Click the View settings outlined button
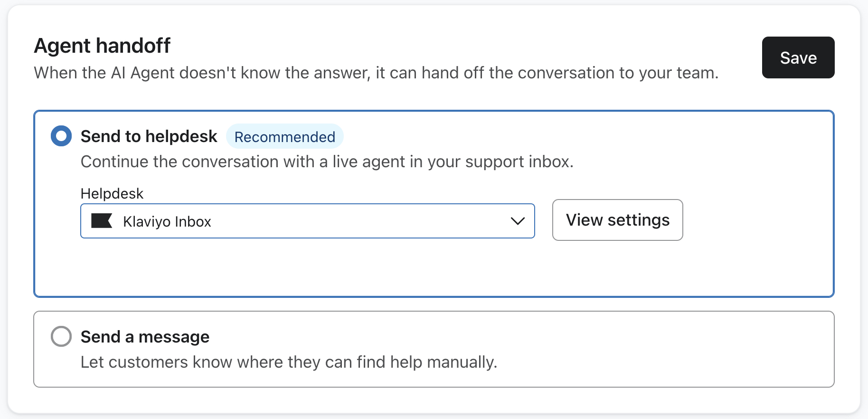Viewport: 868px width, 419px height. [617, 220]
